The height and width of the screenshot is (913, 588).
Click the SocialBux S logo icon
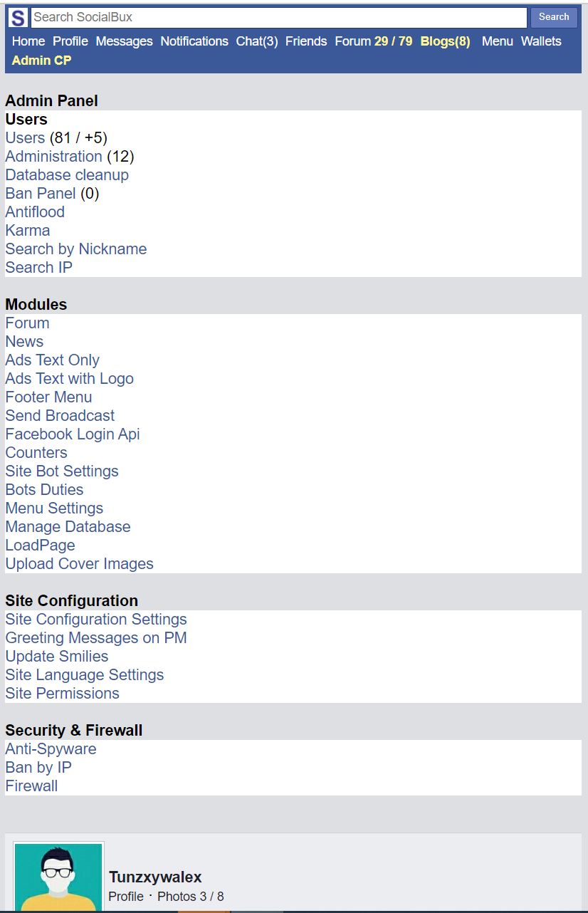click(19, 18)
